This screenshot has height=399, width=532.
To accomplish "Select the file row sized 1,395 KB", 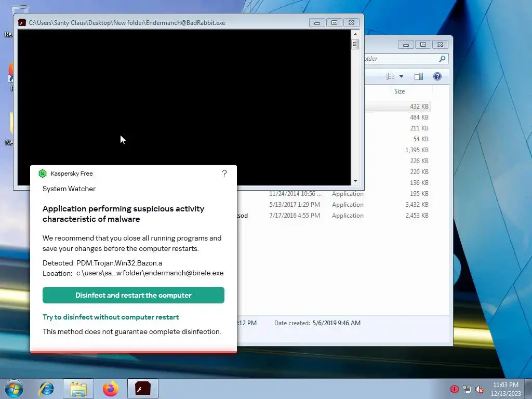I will click(x=397, y=150).
